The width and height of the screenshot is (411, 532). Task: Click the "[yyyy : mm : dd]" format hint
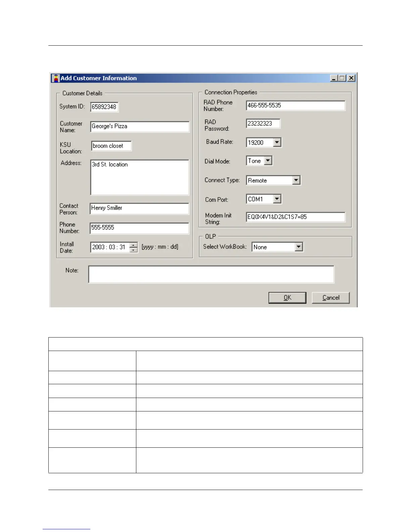[x=160, y=247]
